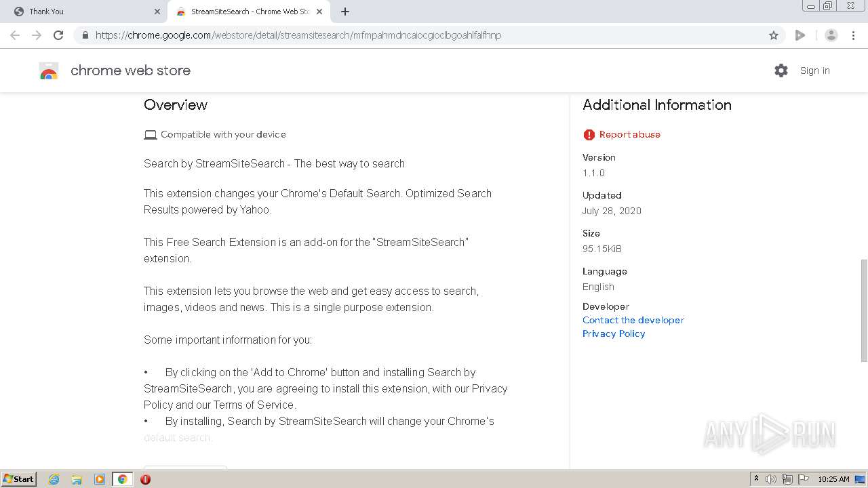The image size is (868, 488).
Task: Click the Overview heading
Action: [176, 104]
